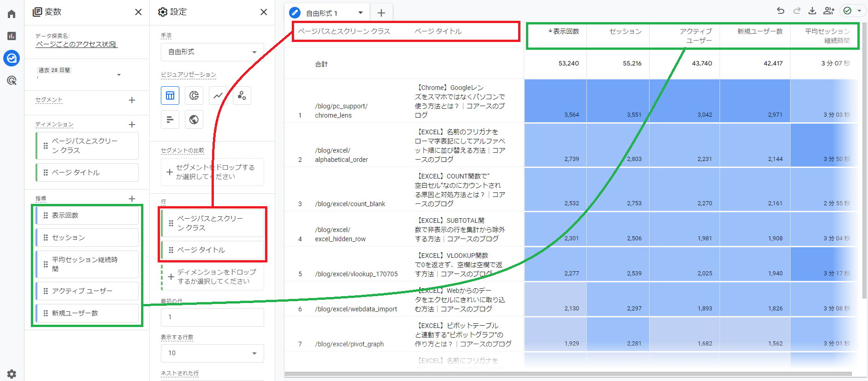Sort by the セッション column header
Screen dimensions: 868x381
(x=625, y=31)
